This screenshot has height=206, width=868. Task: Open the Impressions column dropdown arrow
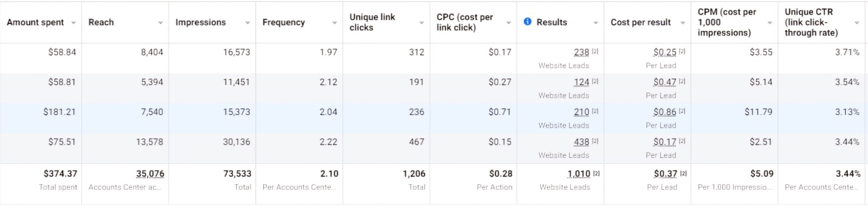click(x=248, y=23)
